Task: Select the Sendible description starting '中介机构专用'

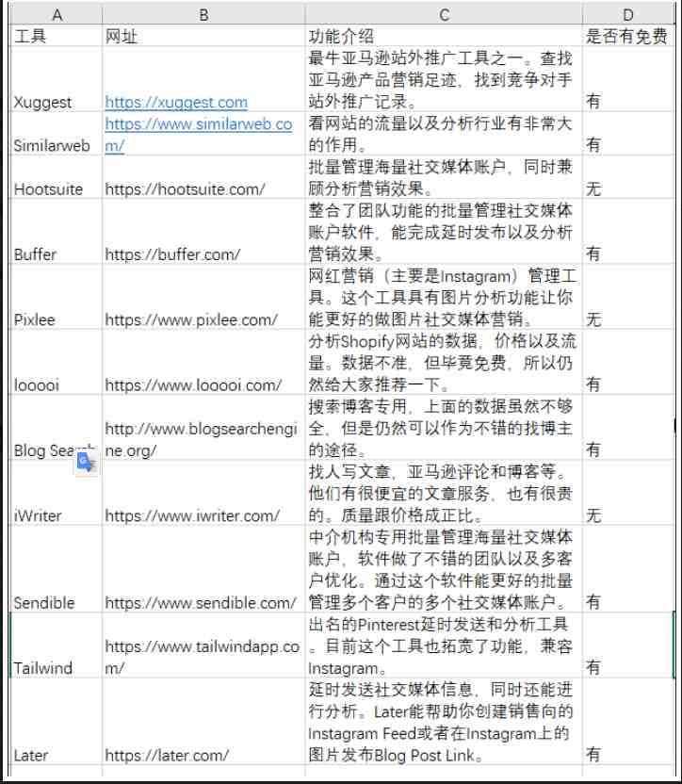Action: click(x=444, y=569)
